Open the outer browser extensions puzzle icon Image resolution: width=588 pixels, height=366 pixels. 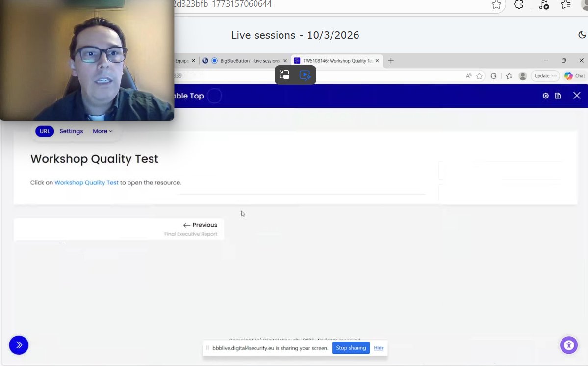coord(519,4)
